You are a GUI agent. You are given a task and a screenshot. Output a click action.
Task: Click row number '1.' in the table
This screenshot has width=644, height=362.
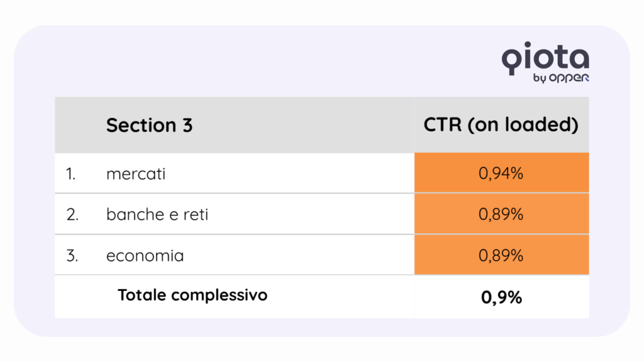(71, 174)
